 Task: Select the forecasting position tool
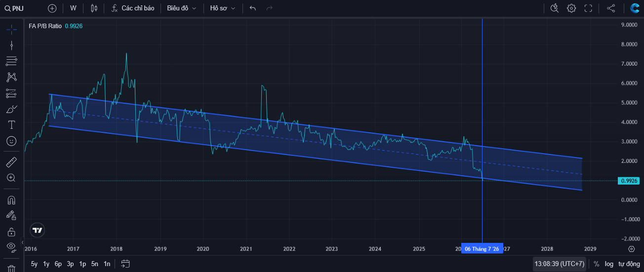pos(11,93)
